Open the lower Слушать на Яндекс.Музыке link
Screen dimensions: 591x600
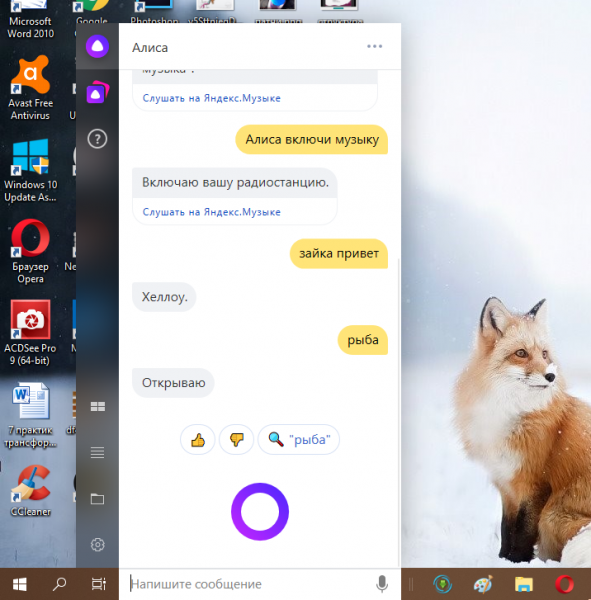(212, 212)
